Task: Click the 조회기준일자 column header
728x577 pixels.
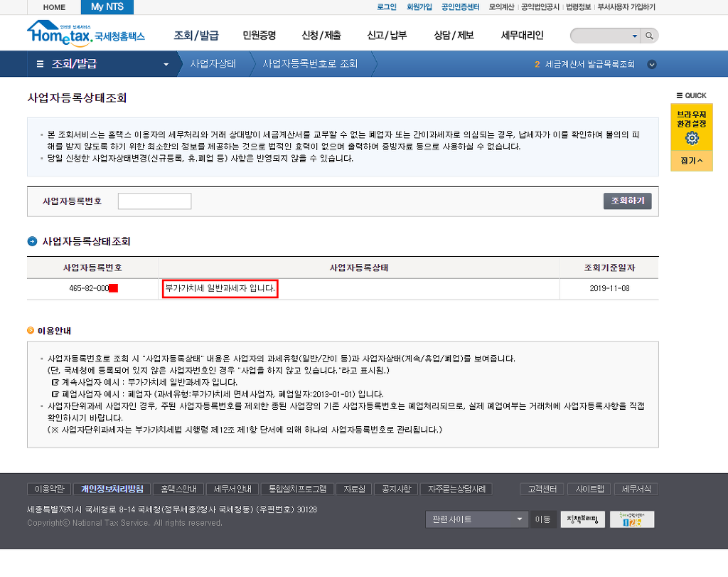Action: point(609,268)
